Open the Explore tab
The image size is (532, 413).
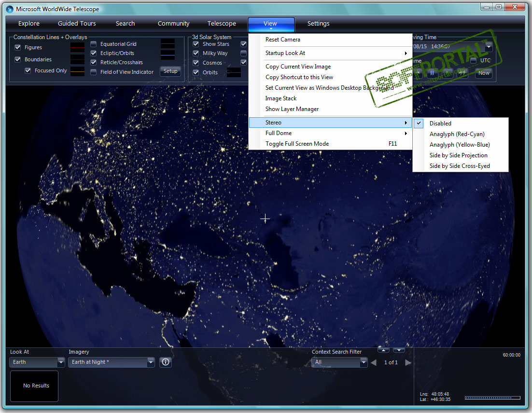pyautogui.click(x=29, y=23)
